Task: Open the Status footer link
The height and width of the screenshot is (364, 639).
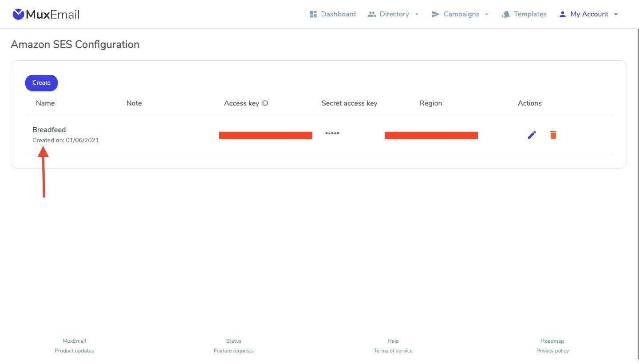Action: [x=234, y=341]
